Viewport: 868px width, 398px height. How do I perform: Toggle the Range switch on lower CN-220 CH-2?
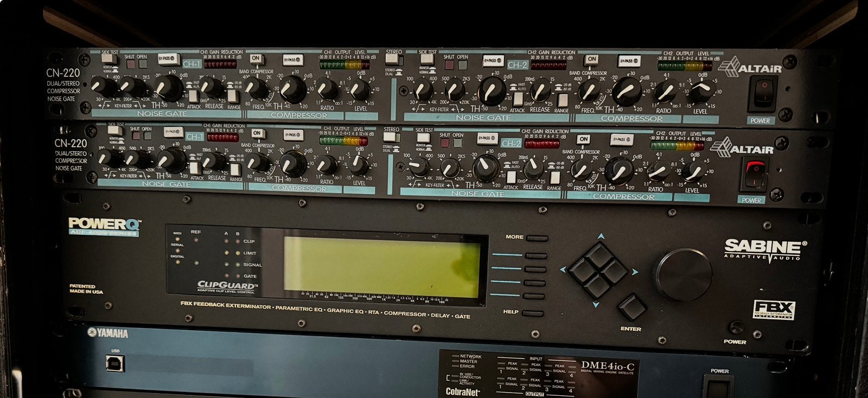pos(555,178)
